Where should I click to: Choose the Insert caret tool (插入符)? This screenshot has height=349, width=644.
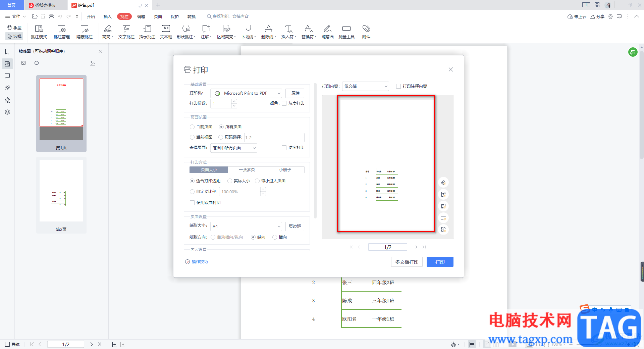(289, 32)
